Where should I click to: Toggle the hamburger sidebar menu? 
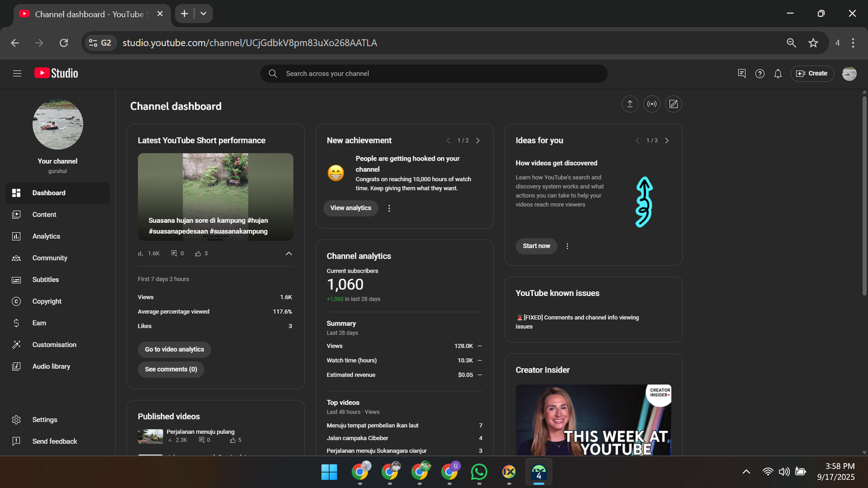tap(17, 74)
